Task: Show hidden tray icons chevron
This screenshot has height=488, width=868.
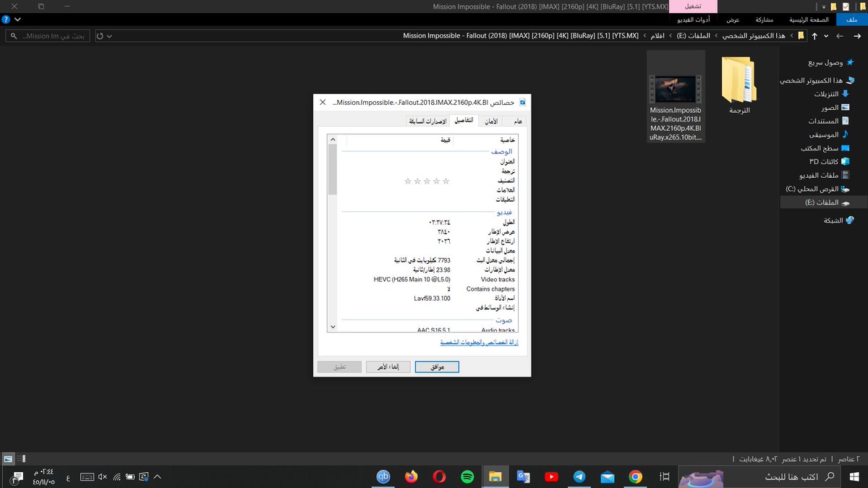Action: (158, 477)
